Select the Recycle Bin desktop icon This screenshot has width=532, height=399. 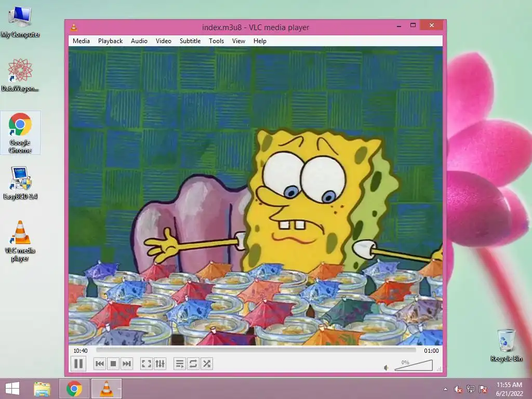click(x=506, y=345)
